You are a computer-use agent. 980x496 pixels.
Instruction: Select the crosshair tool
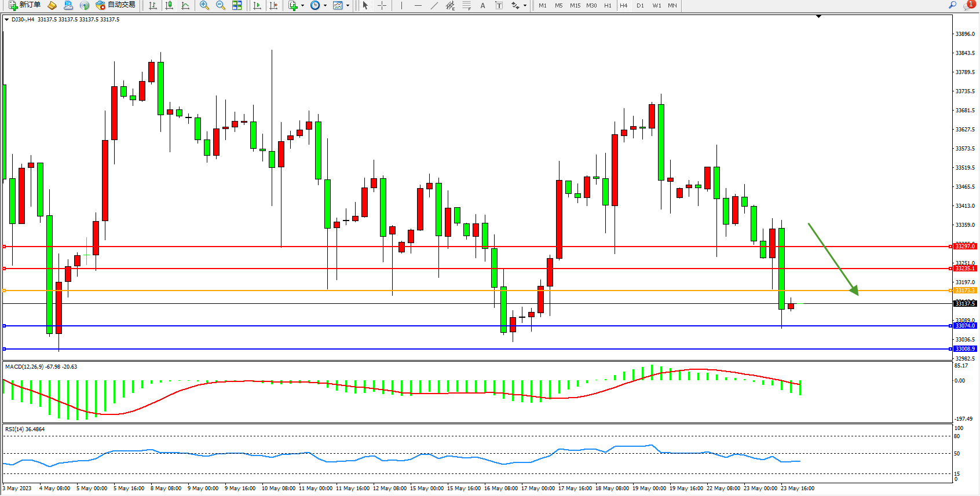[382, 5]
